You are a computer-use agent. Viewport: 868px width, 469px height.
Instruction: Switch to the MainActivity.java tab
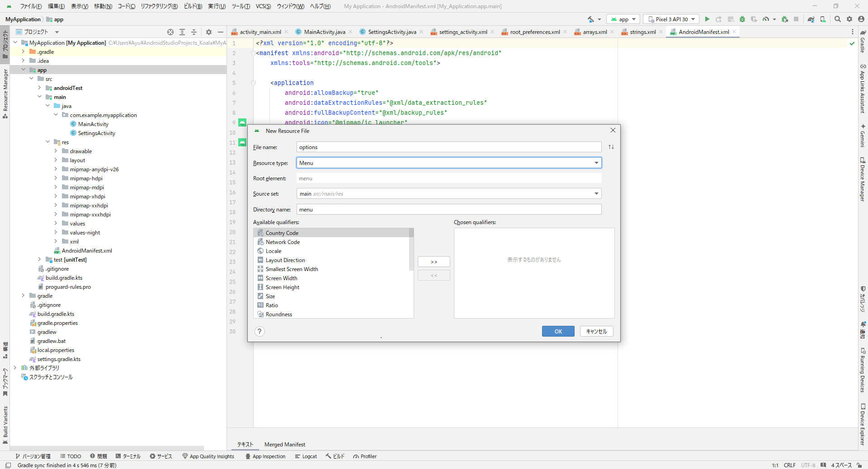[x=324, y=32]
